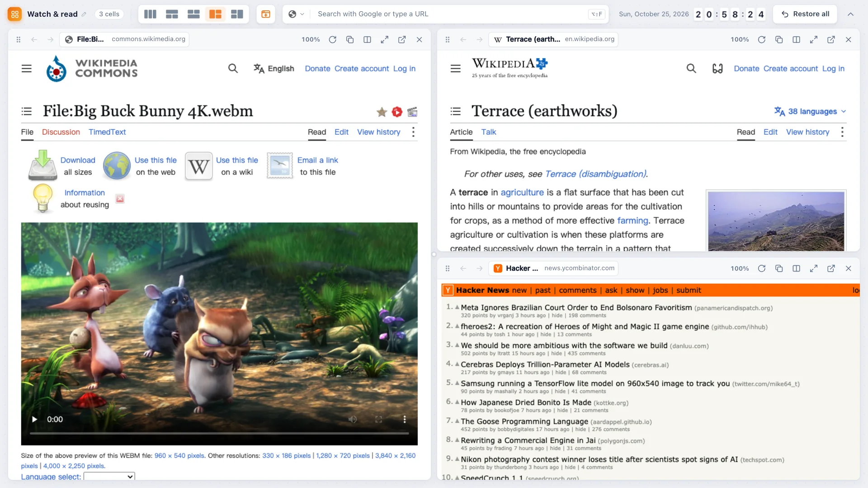Screen dimensions: 868x488
Task: Open the Wikimedia Commons hamburger menu
Action: coord(27,69)
